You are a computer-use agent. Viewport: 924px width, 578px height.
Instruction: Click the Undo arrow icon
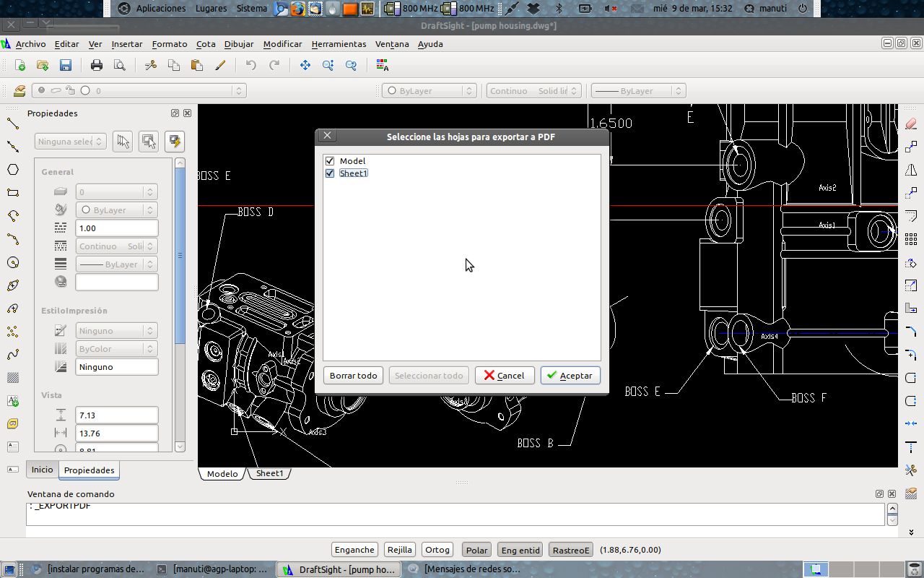250,65
